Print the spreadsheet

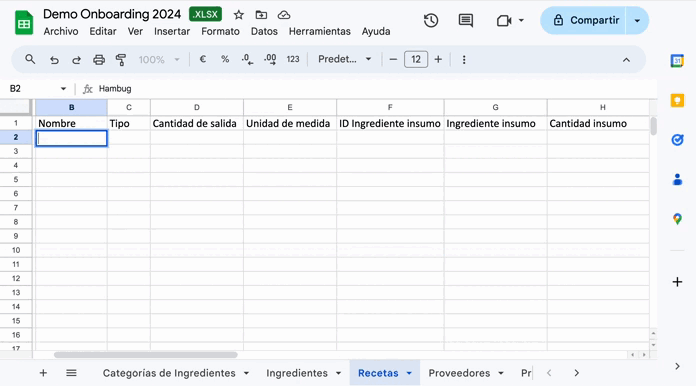[x=99, y=59]
